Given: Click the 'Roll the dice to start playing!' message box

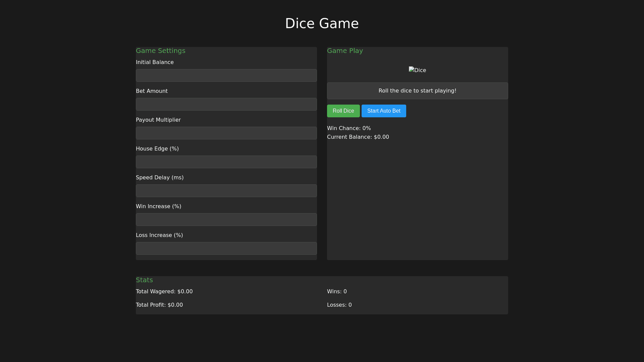Looking at the screenshot, I should tap(417, 91).
